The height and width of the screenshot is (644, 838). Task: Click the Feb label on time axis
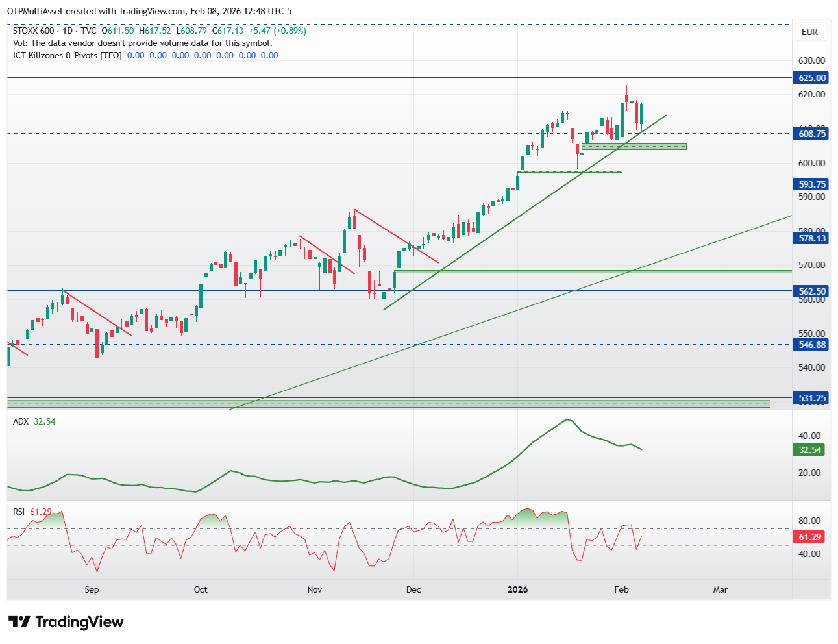pos(621,589)
